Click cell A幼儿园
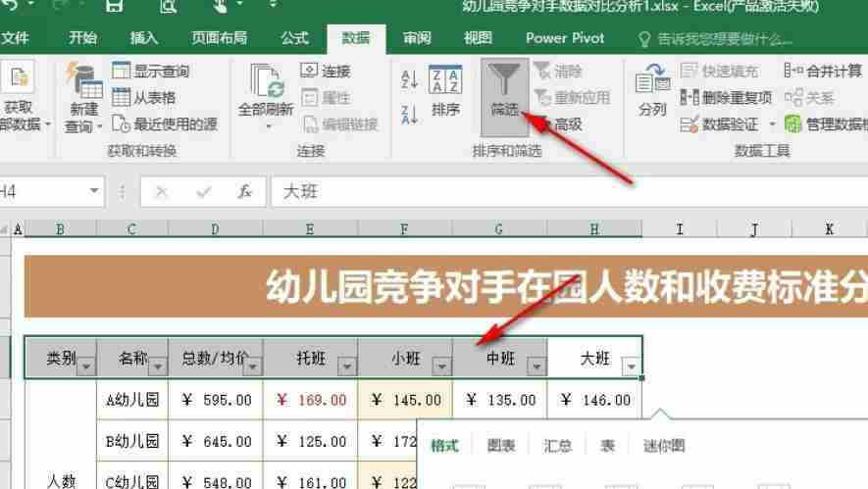The width and height of the screenshot is (868, 489). point(132,400)
